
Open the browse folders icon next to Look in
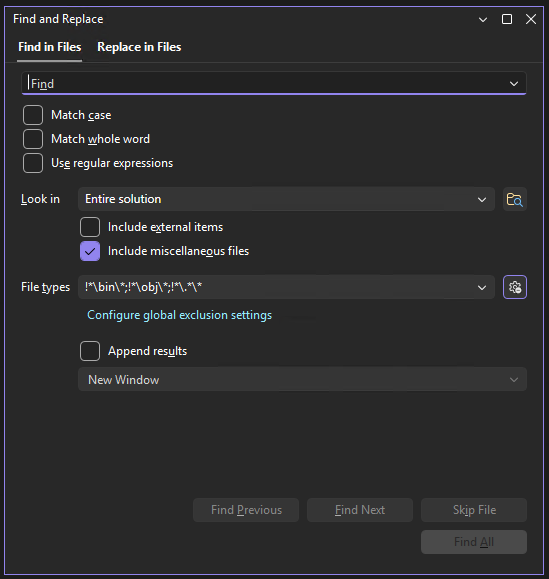click(515, 199)
